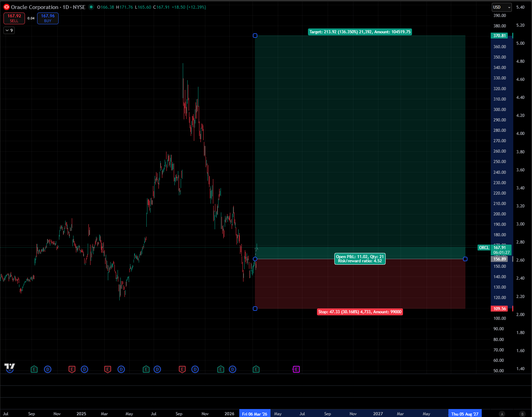The image size is (532, 417).
Task: Open the dividend marker near Jan 2026
Action: click(233, 369)
